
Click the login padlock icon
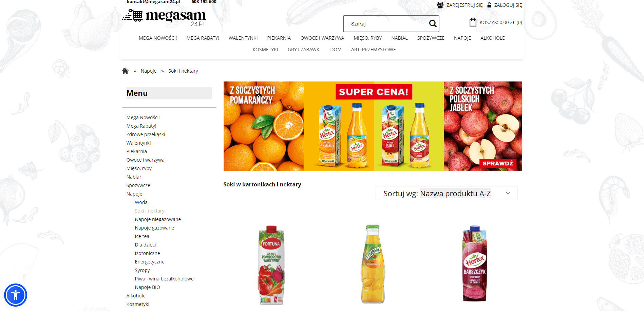(489, 5)
